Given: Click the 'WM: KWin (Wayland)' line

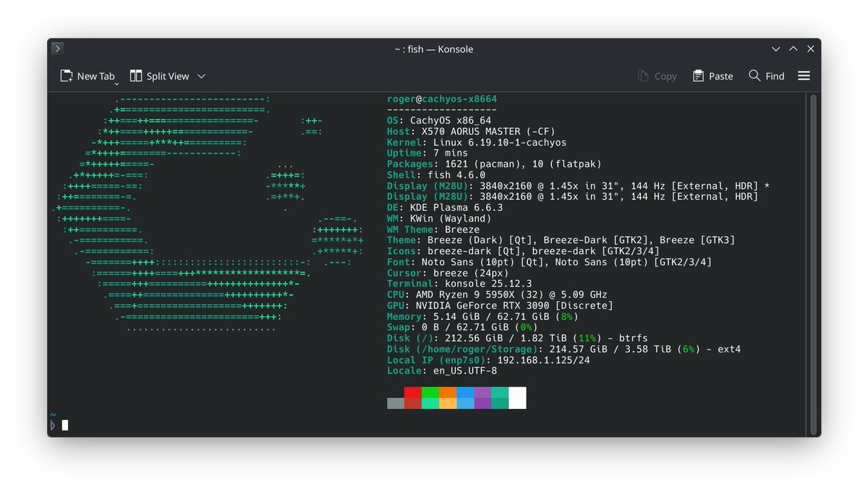Looking at the screenshot, I should click(439, 219).
